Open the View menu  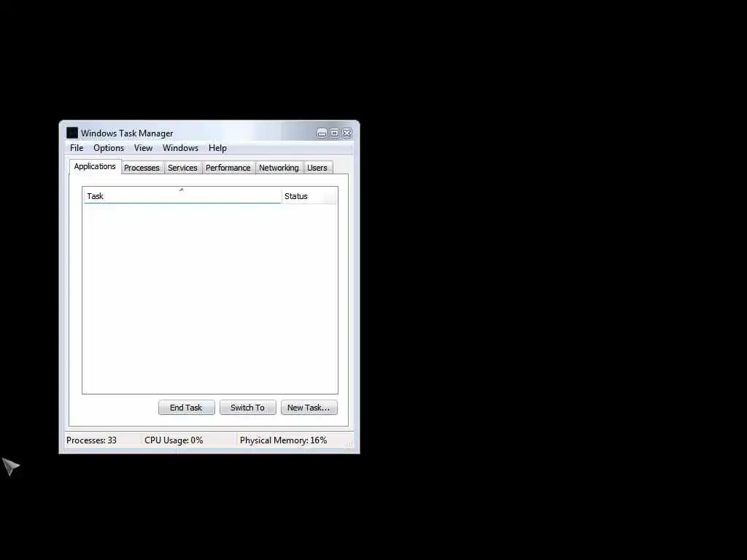[x=143, y=148]
